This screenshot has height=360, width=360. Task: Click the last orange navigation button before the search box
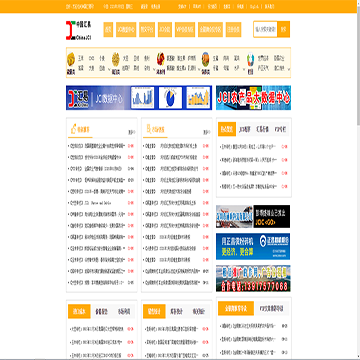pyautogui.click(x=233, y=30)
